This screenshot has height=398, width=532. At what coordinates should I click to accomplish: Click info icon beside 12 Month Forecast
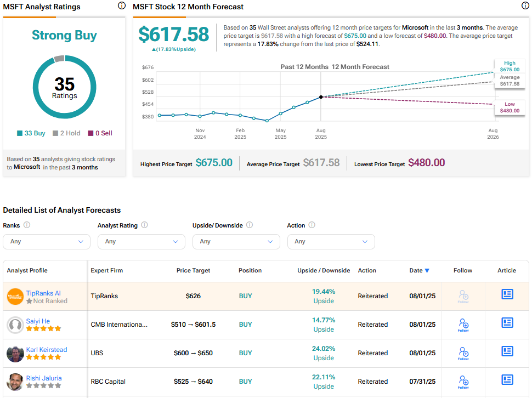click(525, 6)
